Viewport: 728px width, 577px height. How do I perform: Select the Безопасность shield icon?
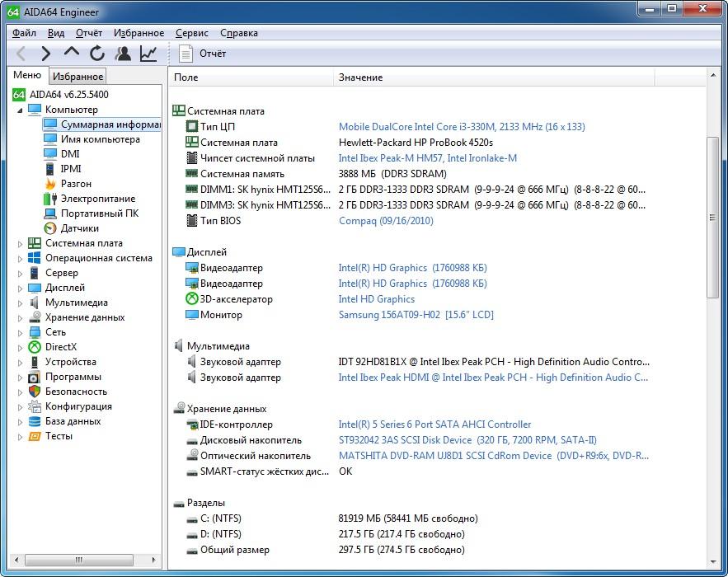(35, 392)
